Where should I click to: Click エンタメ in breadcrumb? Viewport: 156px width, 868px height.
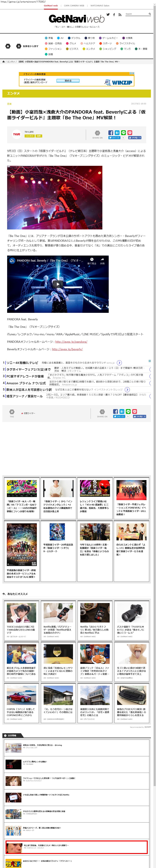[11, 62]
